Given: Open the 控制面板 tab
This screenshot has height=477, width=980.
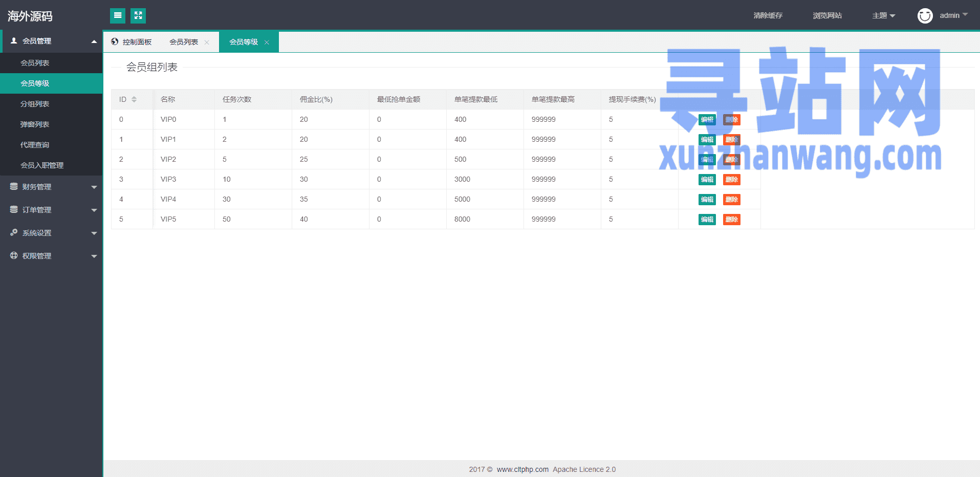Looking at the screenshot, I should [x=132, y=42].
